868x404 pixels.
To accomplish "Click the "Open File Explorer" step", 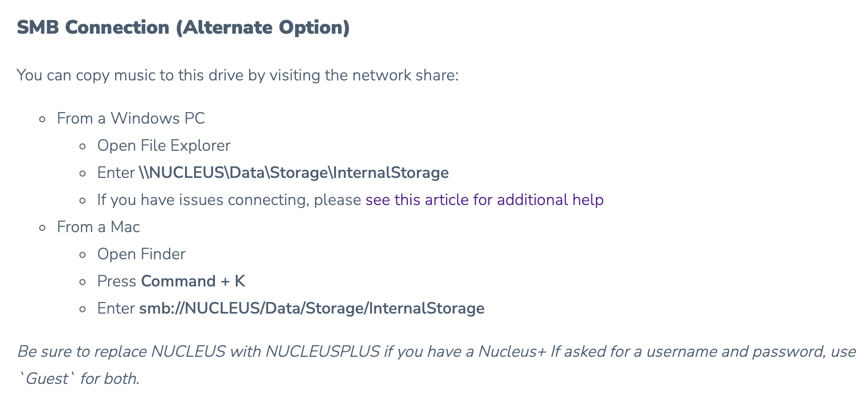I will pyautogui.click(x=163, y=146).
